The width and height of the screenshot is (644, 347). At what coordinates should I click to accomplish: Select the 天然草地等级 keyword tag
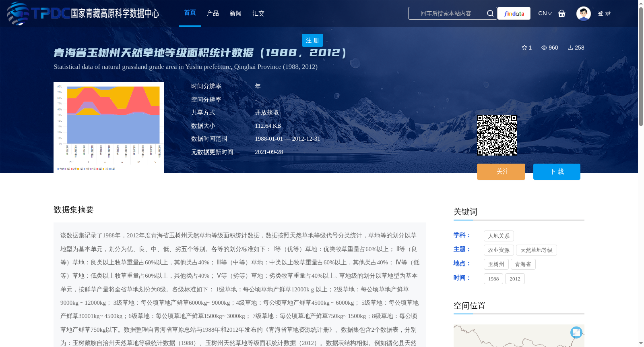537,250
